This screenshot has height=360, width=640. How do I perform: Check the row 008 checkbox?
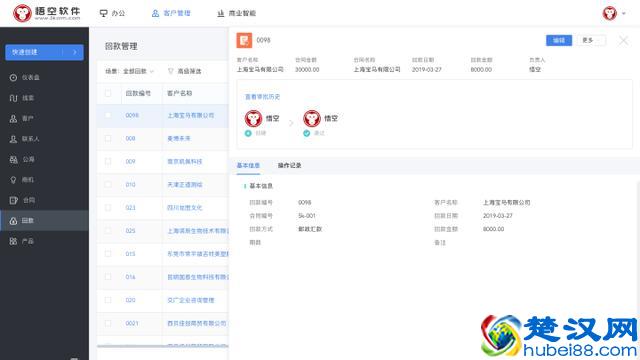point(108,138)
